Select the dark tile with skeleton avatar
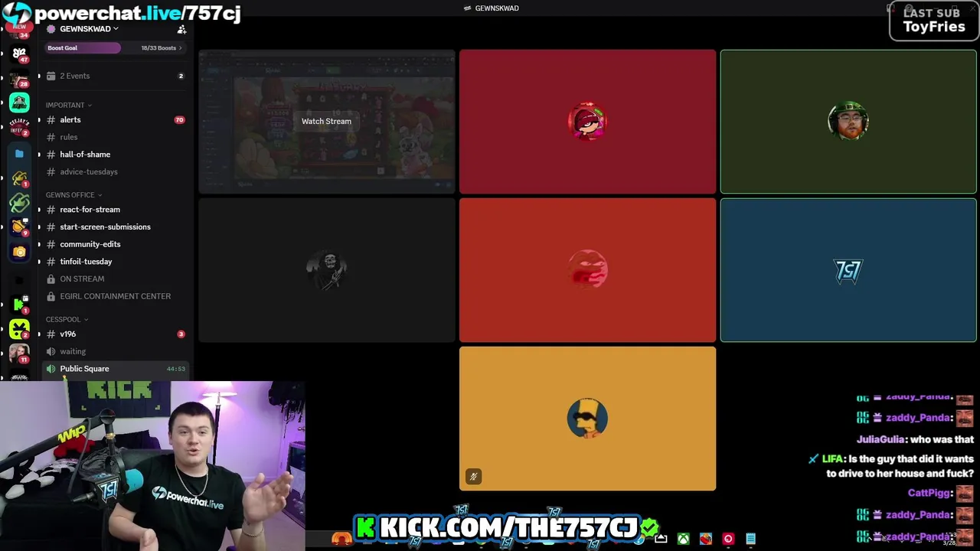 coord(327,269)
